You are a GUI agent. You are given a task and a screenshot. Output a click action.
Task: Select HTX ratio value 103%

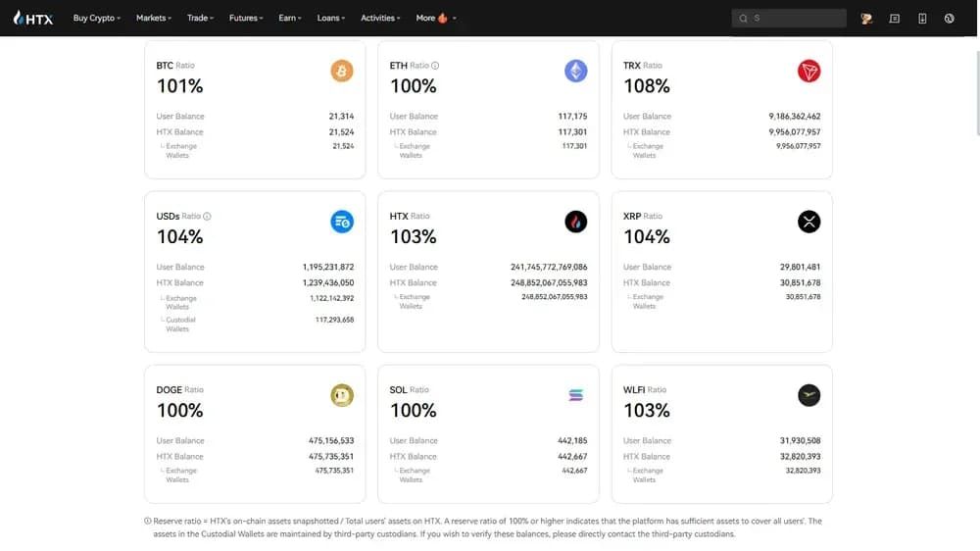(x=414, y=237)
